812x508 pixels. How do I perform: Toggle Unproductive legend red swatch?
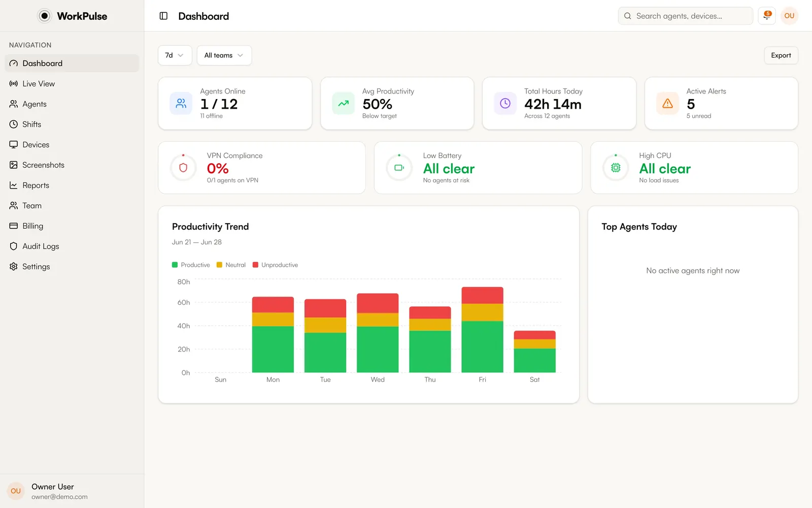(x=255, y=265)
